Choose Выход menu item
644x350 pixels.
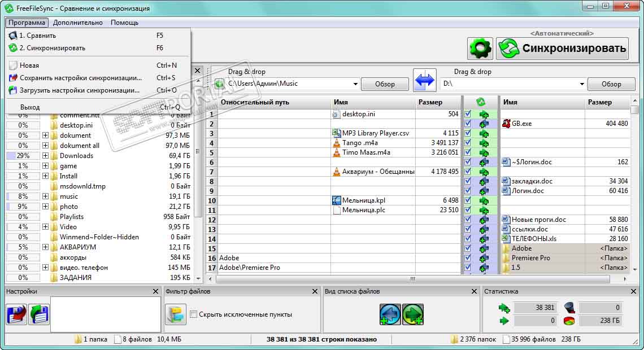(98, 107)
